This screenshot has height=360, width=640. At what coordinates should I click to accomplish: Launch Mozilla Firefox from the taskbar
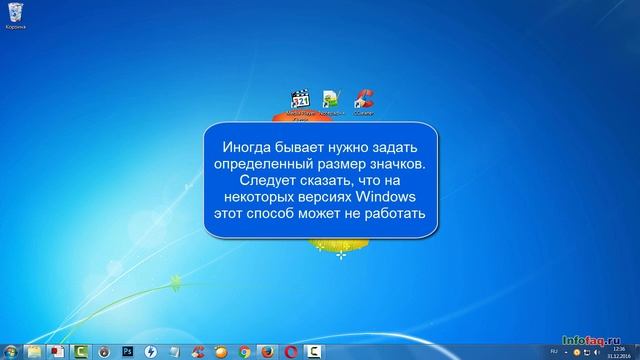pyautogui.click(x=267, y=351)
